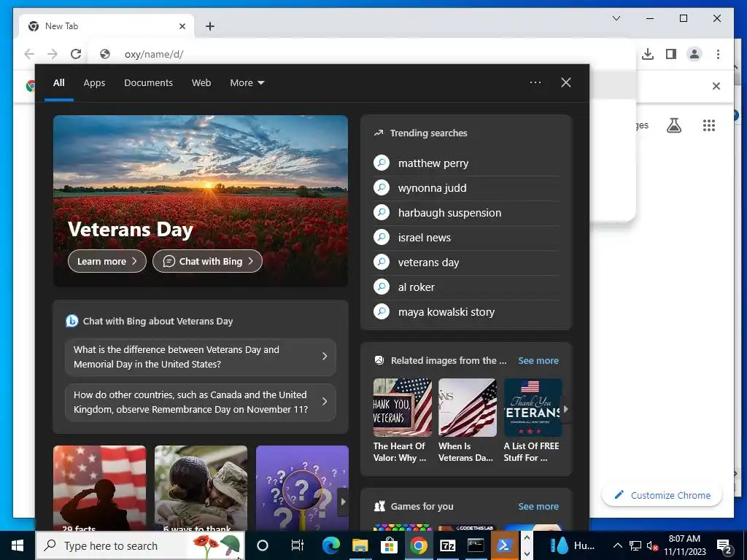Image resolution: width=747 pixels, height=560 pixels.
Task: Open search panel options ellipsis
Action: click(535, 82)
